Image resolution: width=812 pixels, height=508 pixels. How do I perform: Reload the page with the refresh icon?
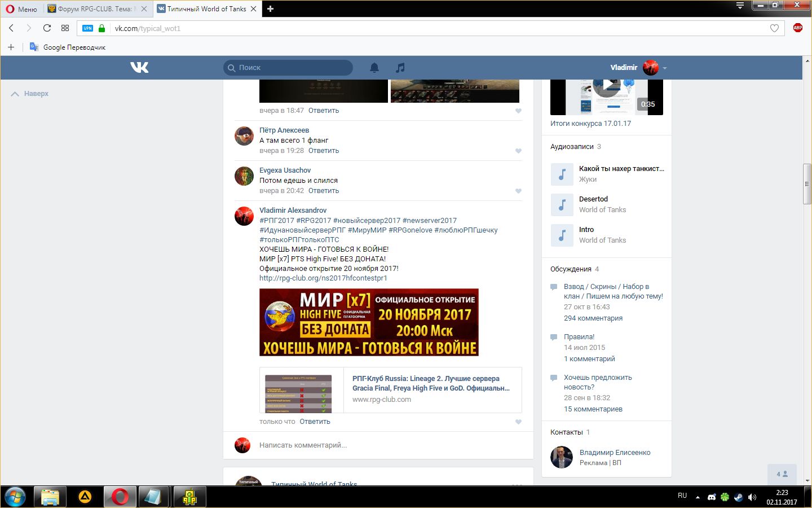(x=47, y=28)
